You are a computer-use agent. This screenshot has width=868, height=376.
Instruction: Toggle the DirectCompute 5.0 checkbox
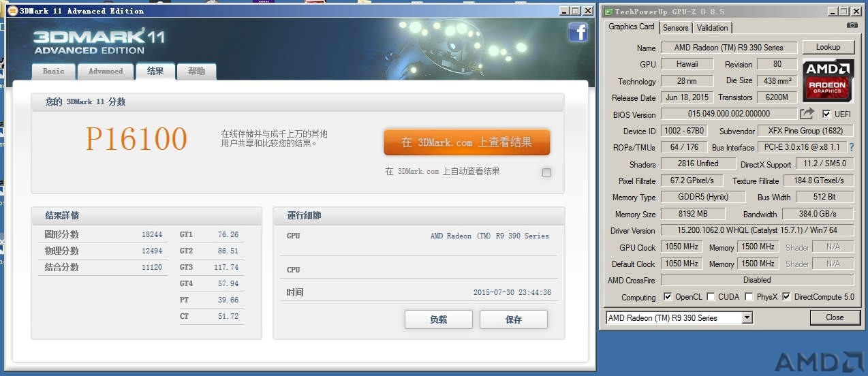(x=786, y=297)
